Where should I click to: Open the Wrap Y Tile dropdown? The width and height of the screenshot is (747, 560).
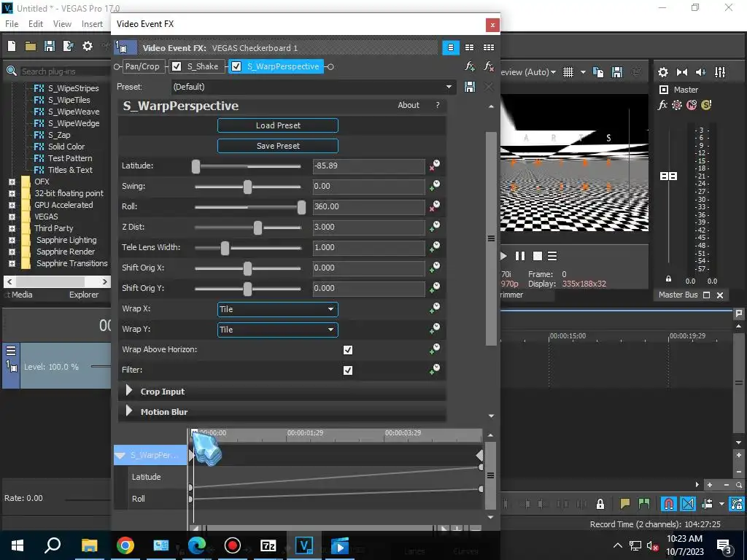278,330
